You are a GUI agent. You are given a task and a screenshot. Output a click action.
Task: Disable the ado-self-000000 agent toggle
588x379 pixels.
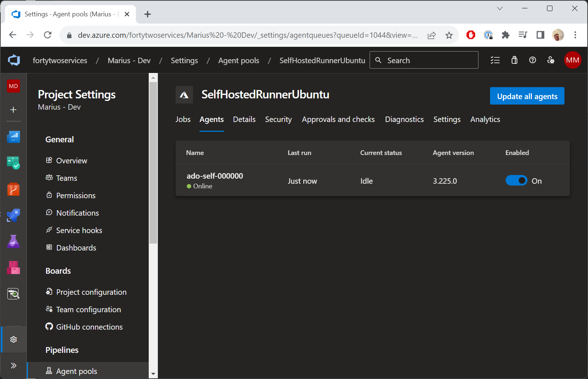pyautogui.click(x=516, y=181)
